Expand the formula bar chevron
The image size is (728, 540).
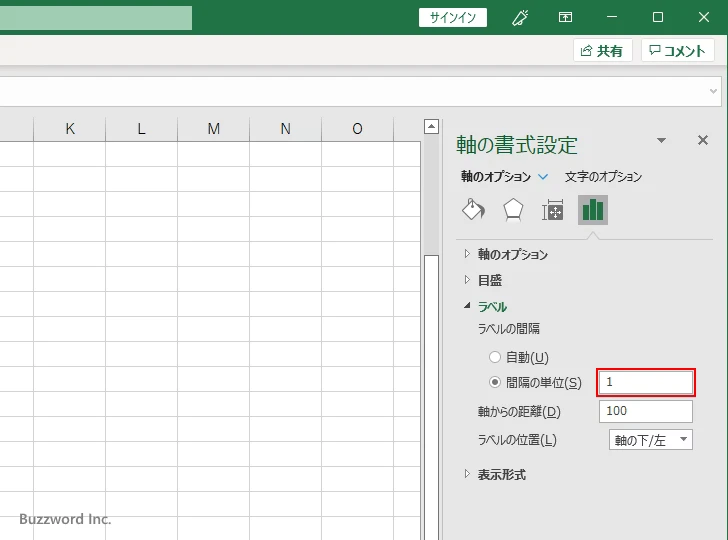(714, 91)
